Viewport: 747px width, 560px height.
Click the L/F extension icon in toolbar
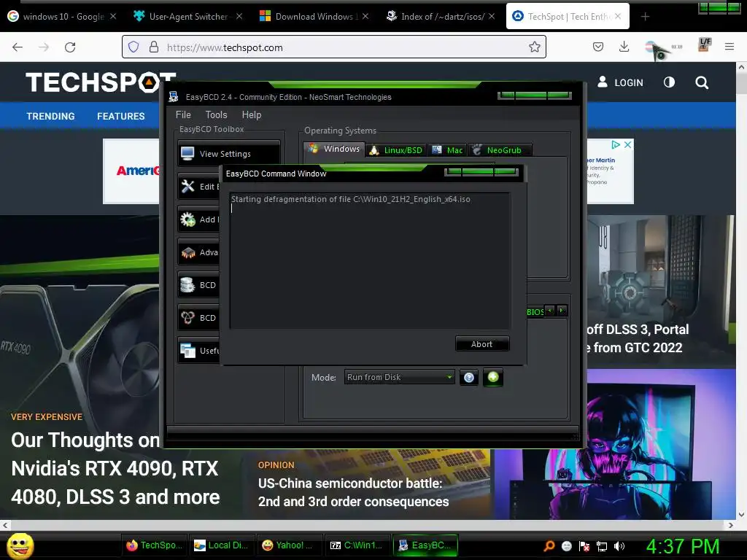click(x=705, y=44)
